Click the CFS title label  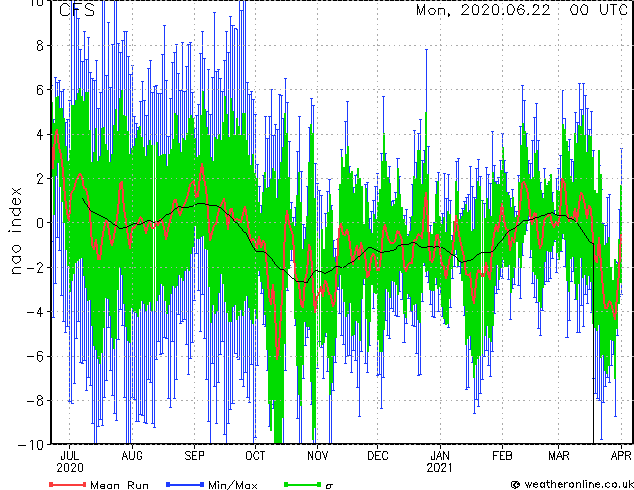pos(77,10)
